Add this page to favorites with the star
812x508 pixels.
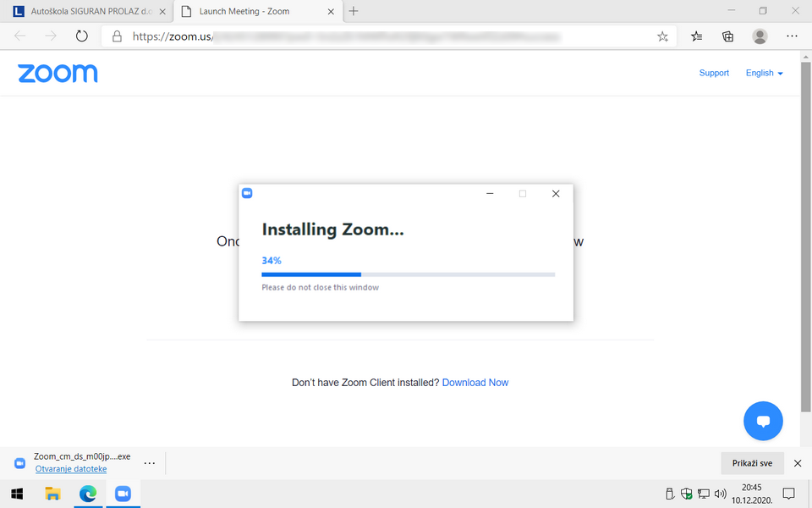[662, 36]
